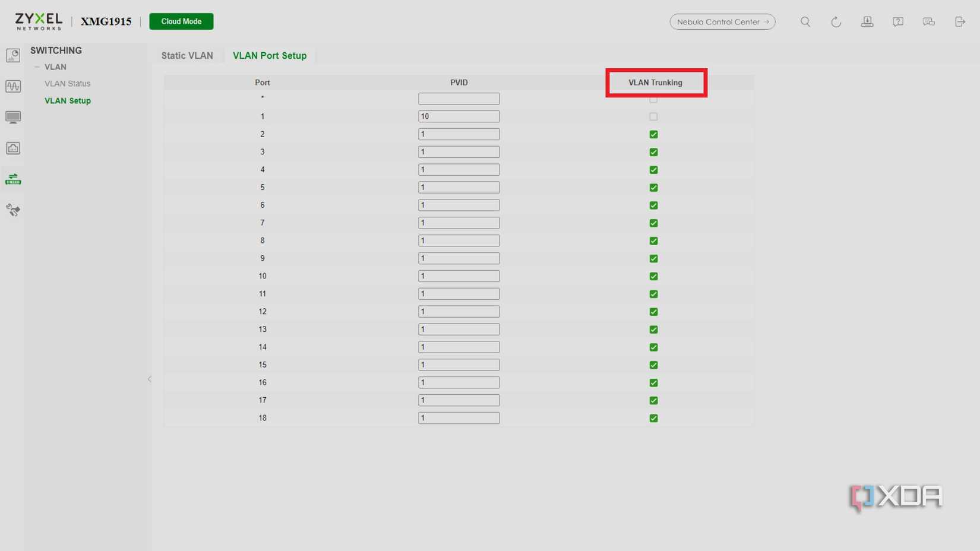Open the Help panel
Screen dimensions: 980x551
tap(897, 21)
